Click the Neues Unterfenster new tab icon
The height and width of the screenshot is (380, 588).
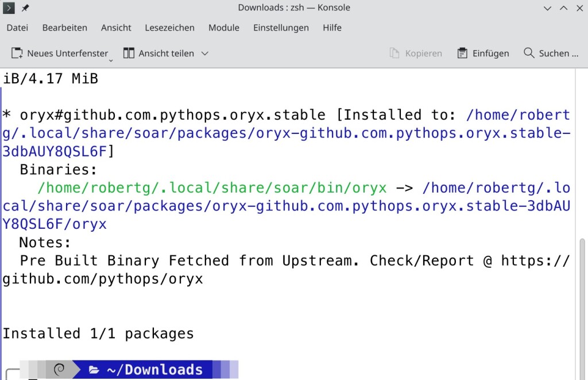coord(17,53)
